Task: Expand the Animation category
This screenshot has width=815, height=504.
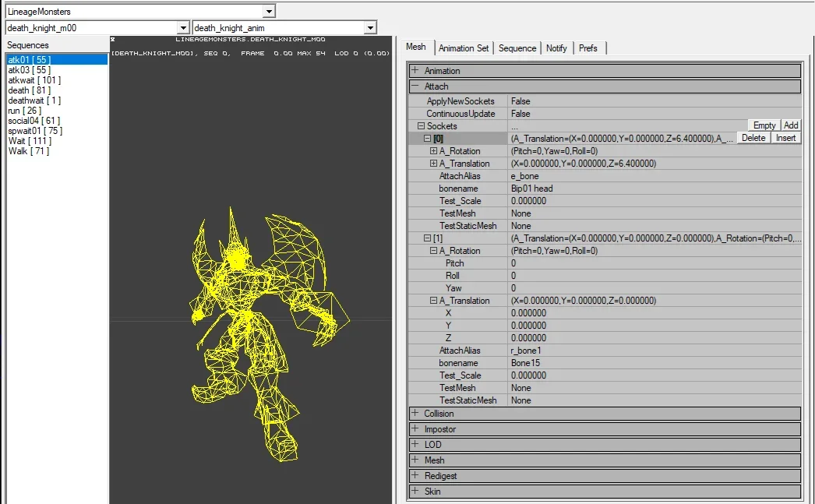Action: pos(415,70)
